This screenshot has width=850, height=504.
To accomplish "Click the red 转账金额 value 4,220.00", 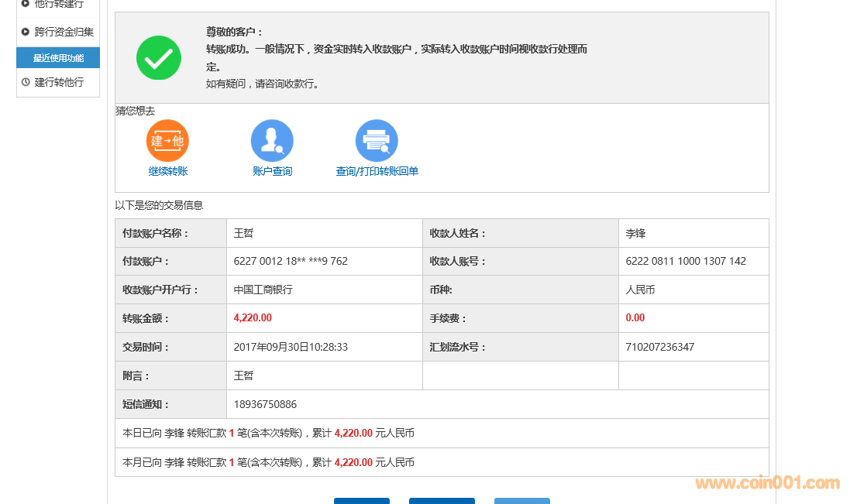I will pos(253,318).
